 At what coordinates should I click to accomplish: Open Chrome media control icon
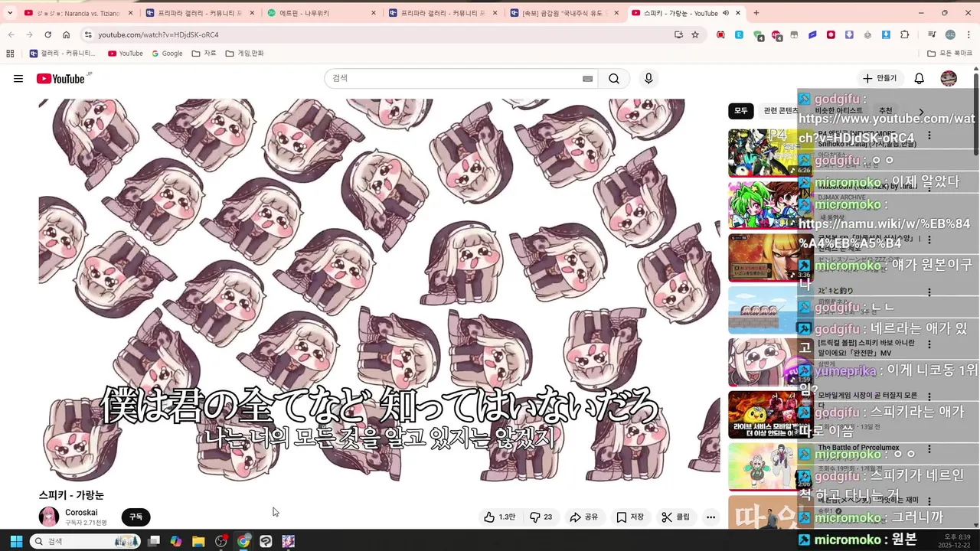tap(932, 34)
